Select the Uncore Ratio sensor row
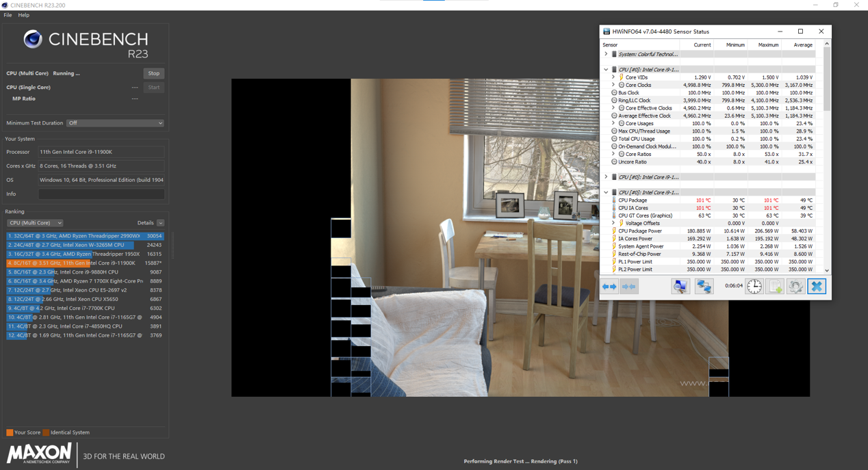868x470 pixels. pos(708,162)
